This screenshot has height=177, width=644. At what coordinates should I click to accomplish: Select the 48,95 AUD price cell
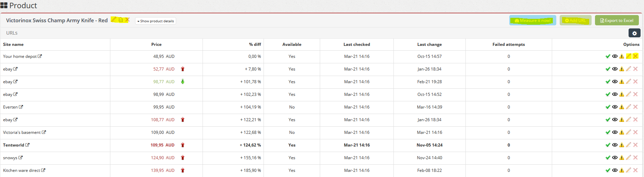[x=164, y=56]
